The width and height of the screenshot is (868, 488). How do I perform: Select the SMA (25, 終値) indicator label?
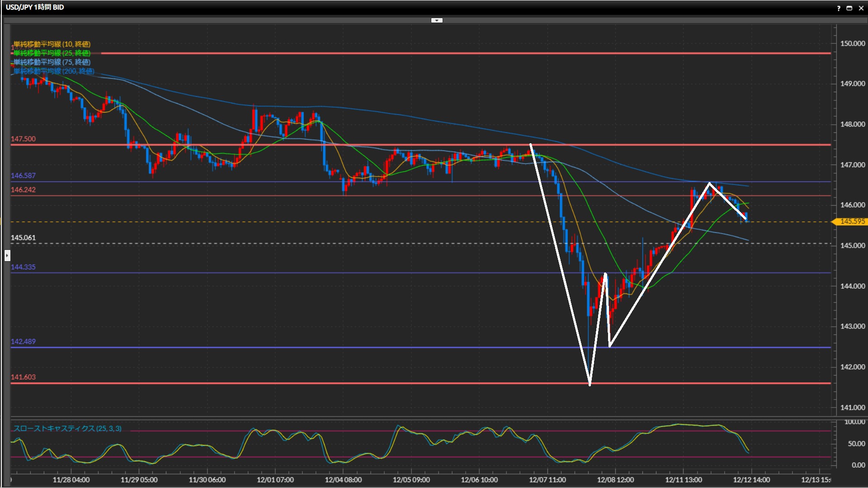[x=52, y=53]
